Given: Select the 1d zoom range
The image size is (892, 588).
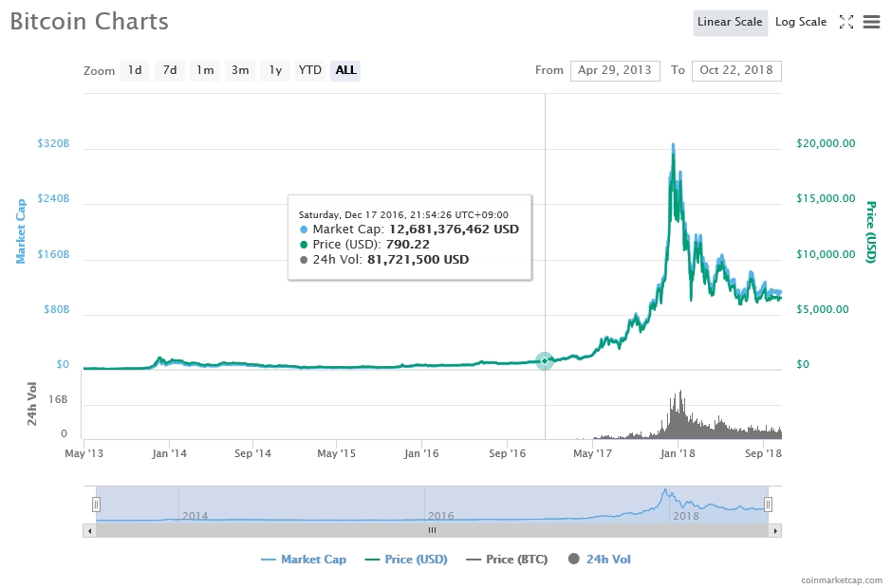Looking at the screenshot, I should click(x=135, y=70).
